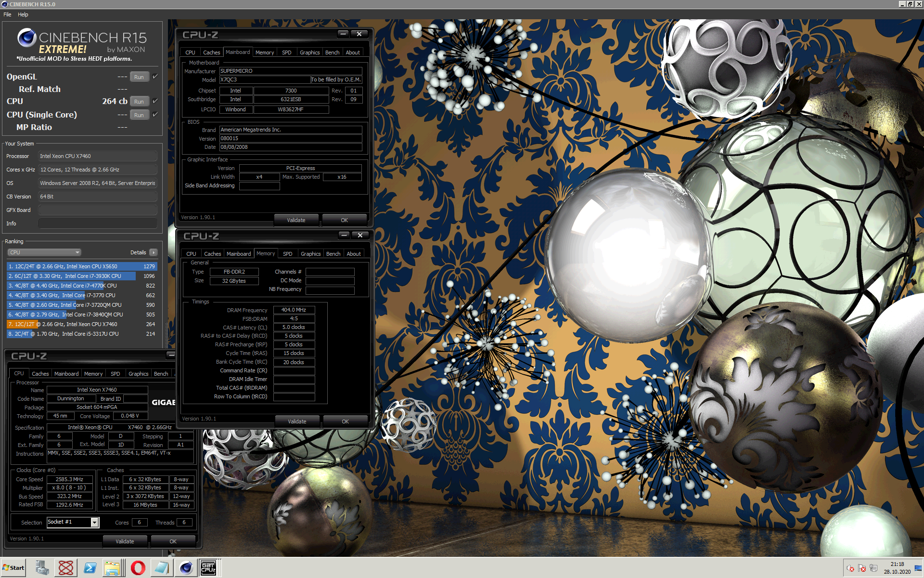The height and width of the screenshot is (578, 924).
Task: Open Graphics tab in Mainboard CPU-Z window
Action: coord(309,53)
